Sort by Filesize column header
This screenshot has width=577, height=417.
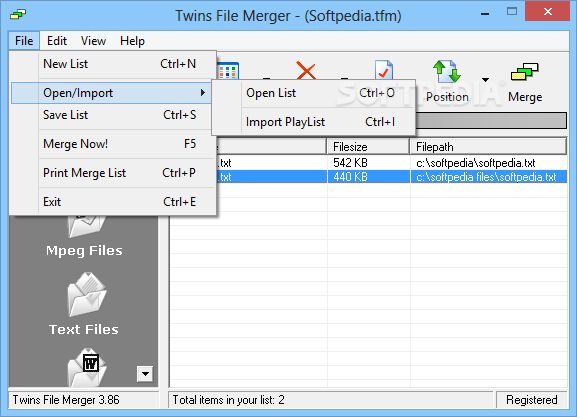[x=368, y=147]
